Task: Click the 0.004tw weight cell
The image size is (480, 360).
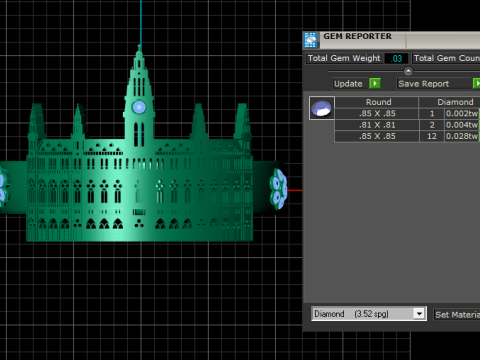Action: (x=462, y=125)
